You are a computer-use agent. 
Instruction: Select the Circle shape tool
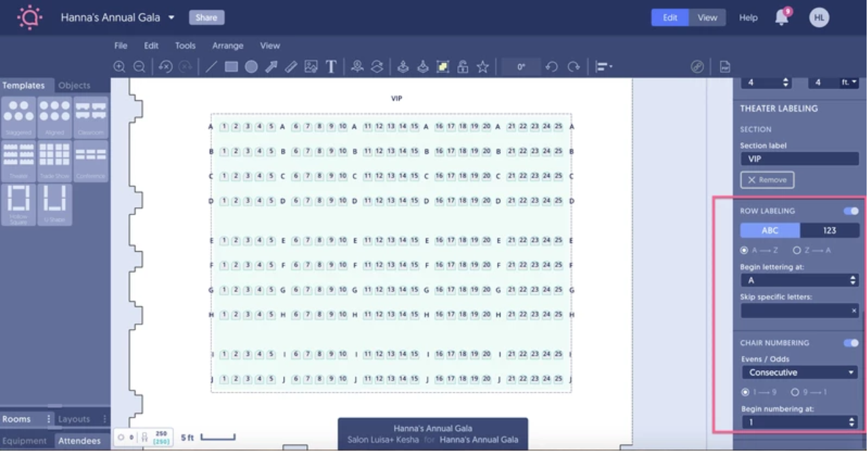pyautogui.click(x=251, y=66)
